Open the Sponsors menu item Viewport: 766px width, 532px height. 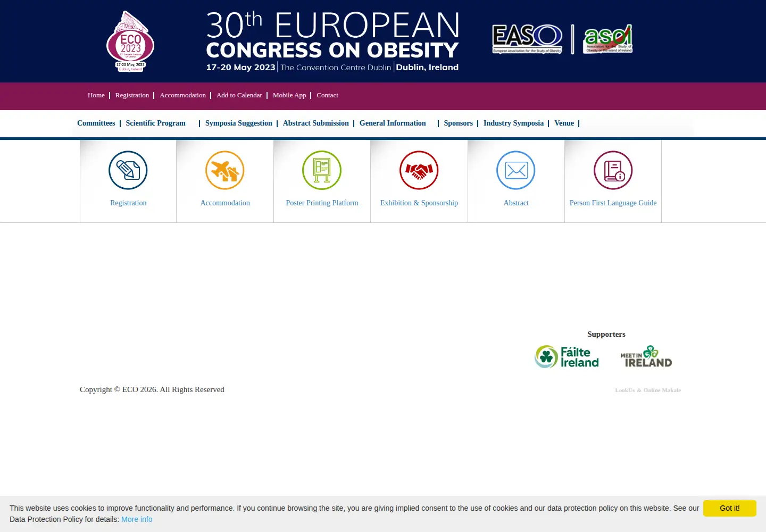[459, 123]
